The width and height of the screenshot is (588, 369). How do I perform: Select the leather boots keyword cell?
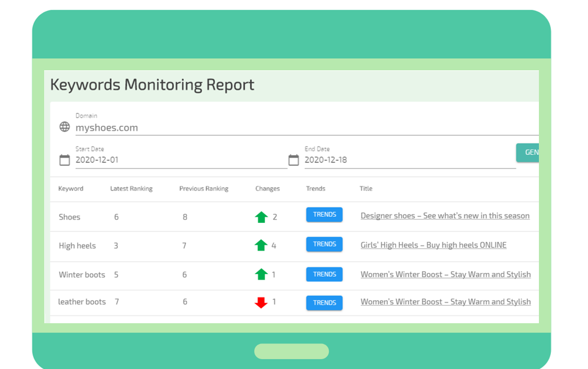pyautogui.click(x=82, y=301)
